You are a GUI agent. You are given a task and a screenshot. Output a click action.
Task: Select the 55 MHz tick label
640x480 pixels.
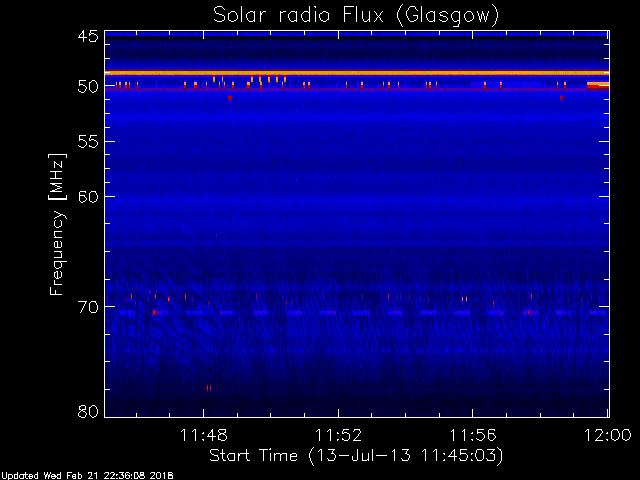88,142
